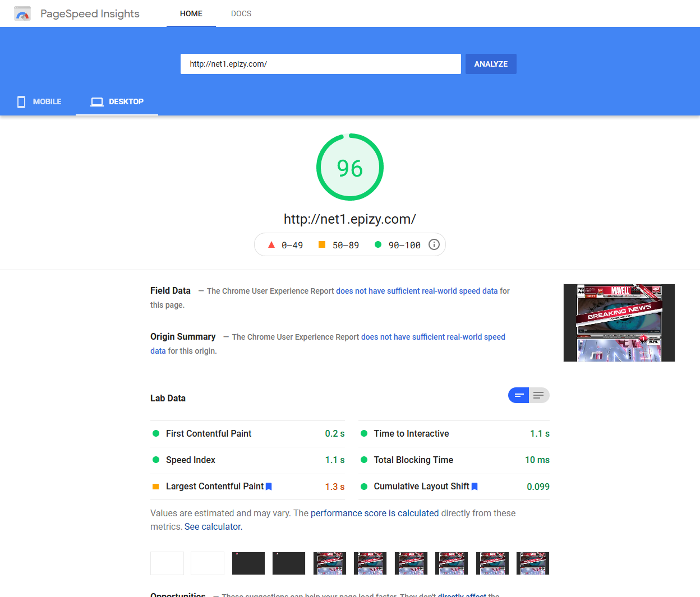The image size is (700, 597).
Task: Open 'performance score is calculated' link
Action: pyautogui.click(x=375, y=513)
